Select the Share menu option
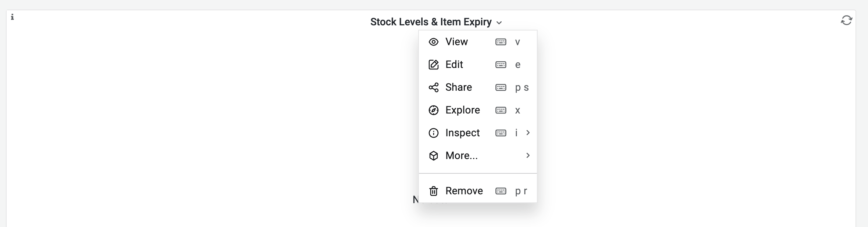 pyautogui.click(x=458, y=87)
